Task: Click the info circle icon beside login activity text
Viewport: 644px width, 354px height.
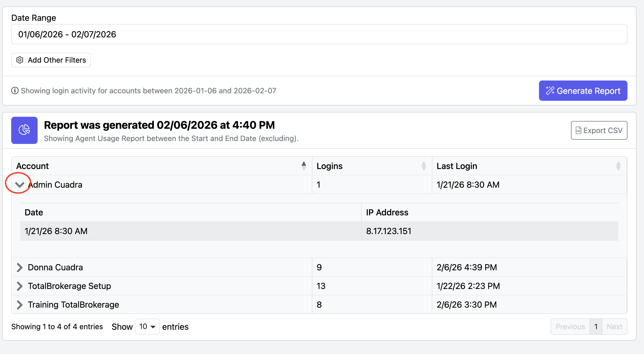Action: [15, 91]
